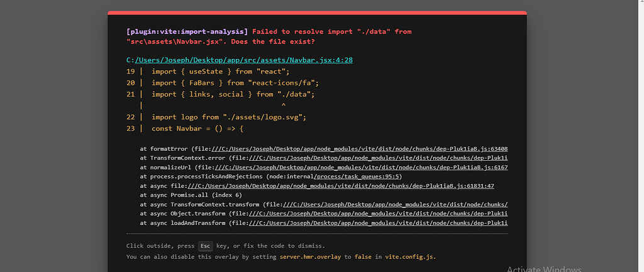Click the vite.config.js filename text

[x=409, y=257]
